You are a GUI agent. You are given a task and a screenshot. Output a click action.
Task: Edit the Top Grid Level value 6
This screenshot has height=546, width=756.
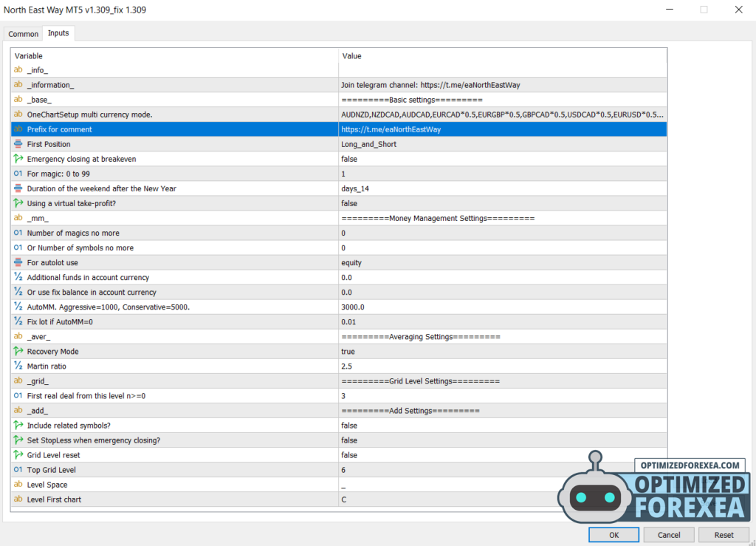click(503, 470)
